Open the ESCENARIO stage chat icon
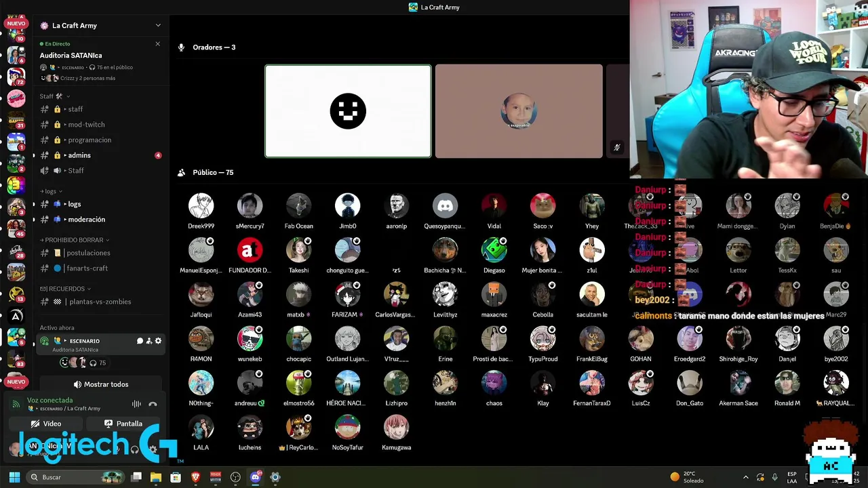868x488 pixels. (x=140, y=341)
